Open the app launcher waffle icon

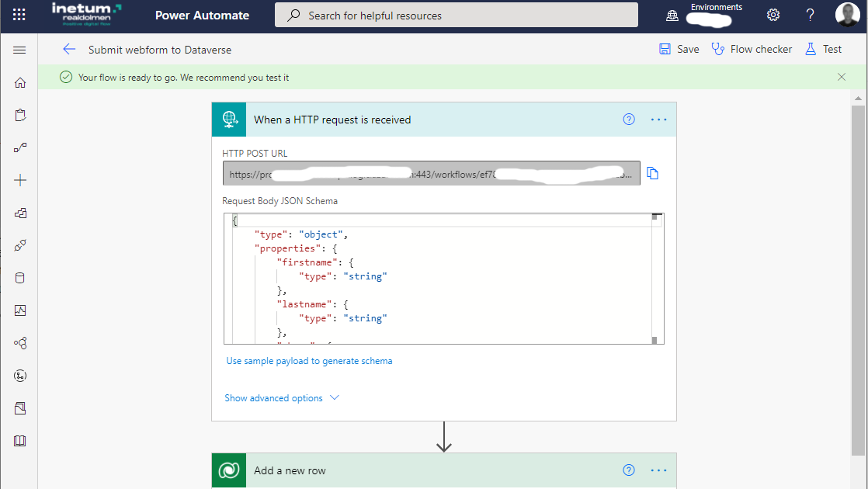coord(19,14)
